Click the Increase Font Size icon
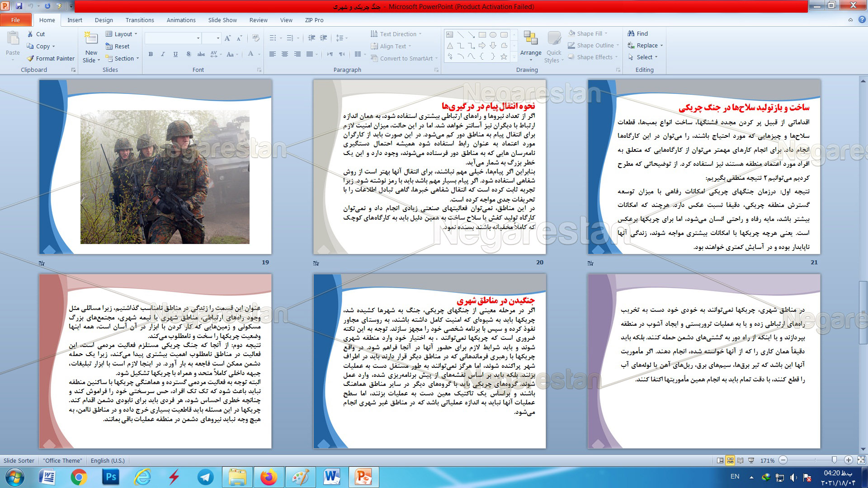The width and height of the screenshot is (868, 488). pos(227,38)
